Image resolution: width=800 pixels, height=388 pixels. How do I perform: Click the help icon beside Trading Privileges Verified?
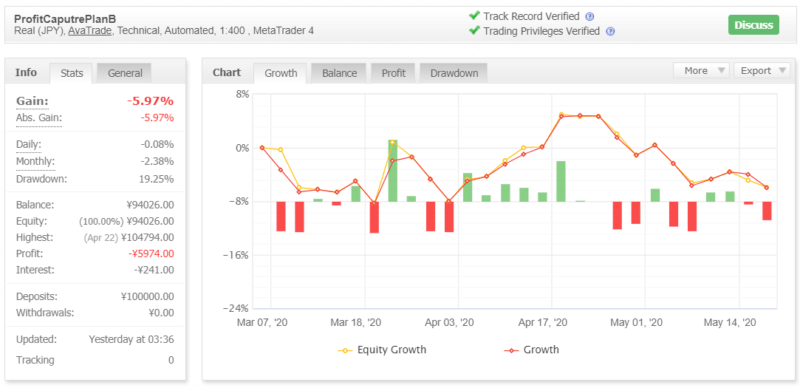pos(610,31)
